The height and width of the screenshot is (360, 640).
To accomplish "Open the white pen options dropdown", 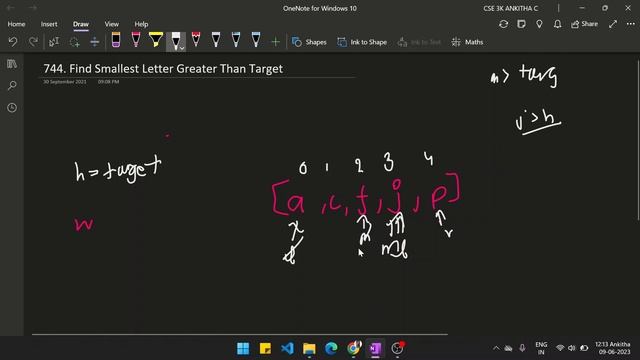I will [x=182, y=48].
